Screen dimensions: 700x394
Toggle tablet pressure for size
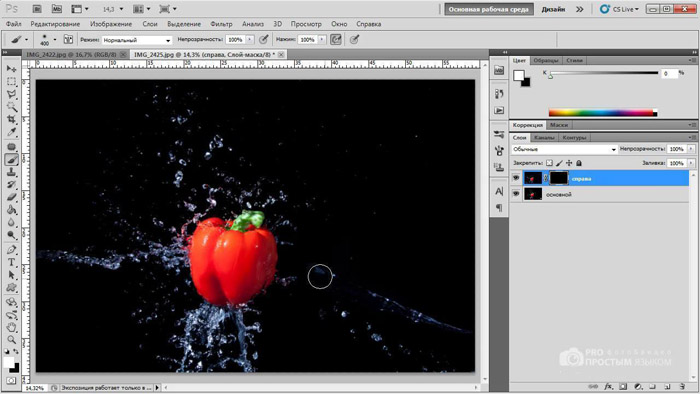[354, 40]
